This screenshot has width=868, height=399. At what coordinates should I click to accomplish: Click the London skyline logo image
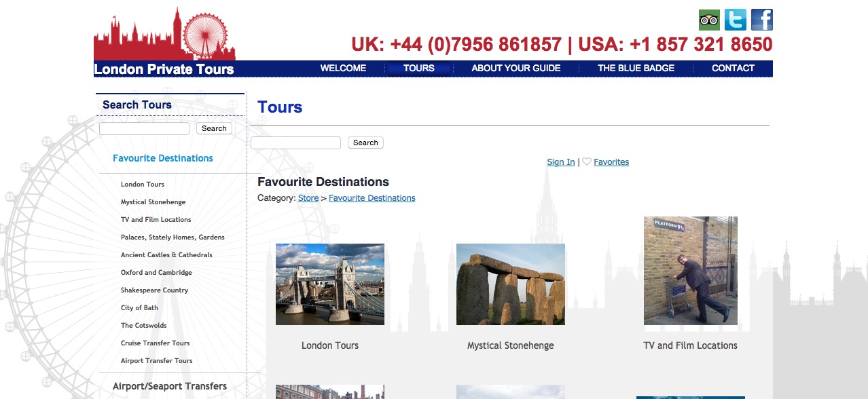point(164,34)
